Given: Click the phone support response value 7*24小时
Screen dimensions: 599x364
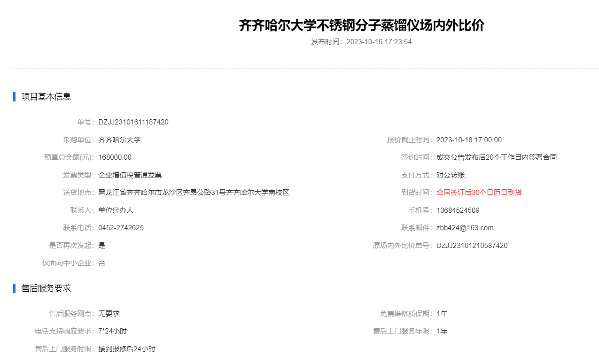Looking at the screenshot, I should [x=113, y=331].
